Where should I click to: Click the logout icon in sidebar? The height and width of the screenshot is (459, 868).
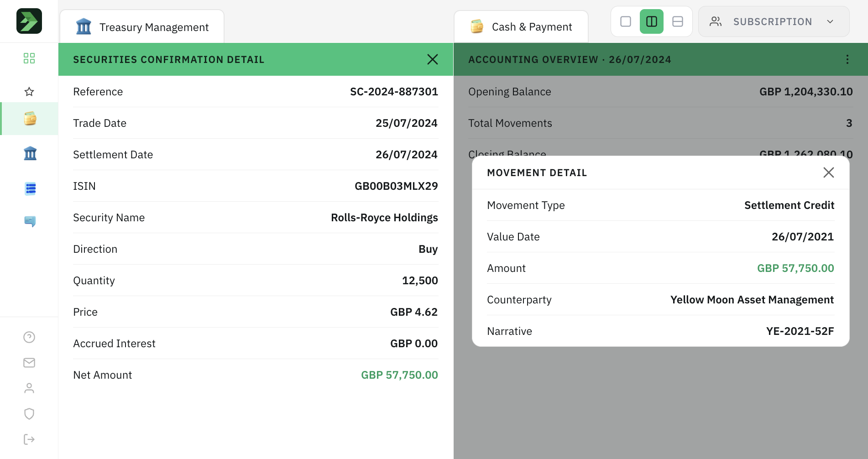coord(29,439)
